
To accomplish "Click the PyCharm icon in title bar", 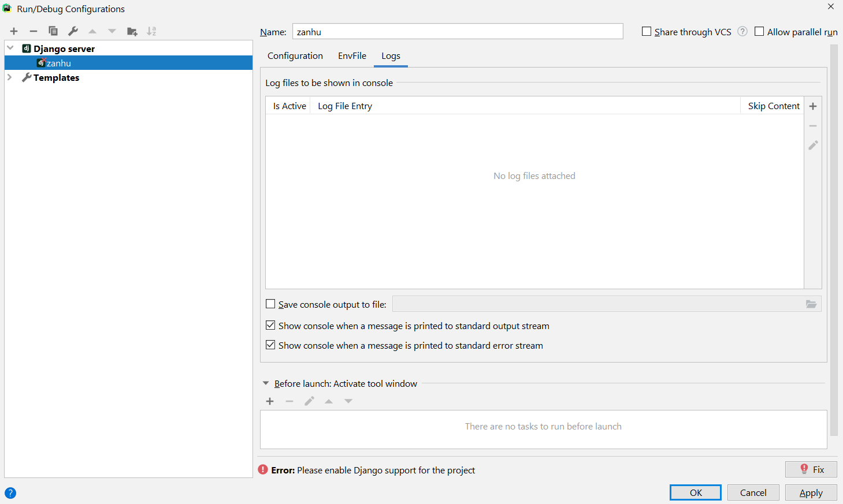I will click(x=8, y=8).
